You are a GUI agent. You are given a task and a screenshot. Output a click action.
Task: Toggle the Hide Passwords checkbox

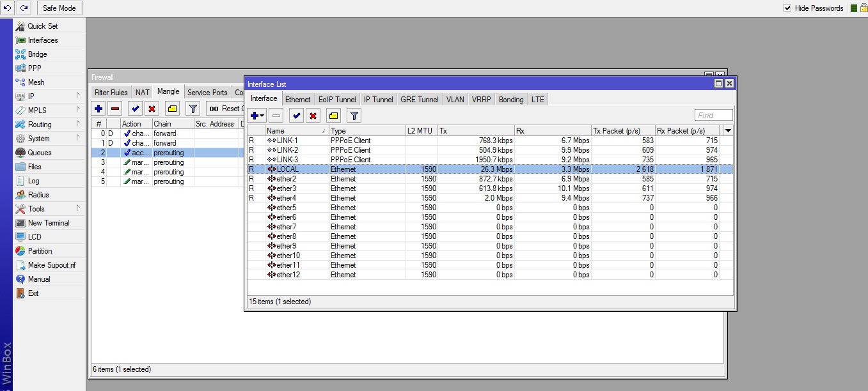[x=787, y=8]
